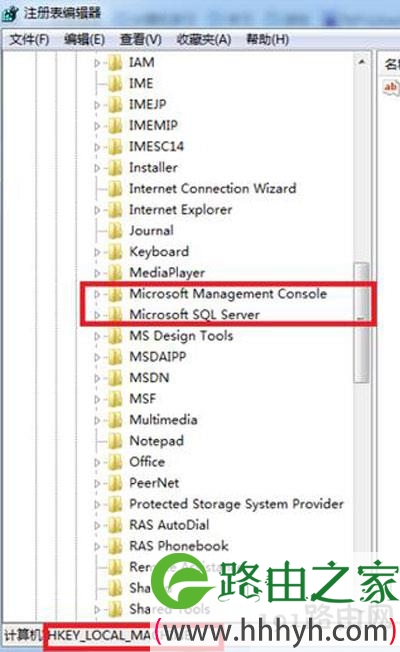Click the vertical scrollbar thumb
Image resolution: width=400 pixels, height=652 pixels.
tap(362, 322)
